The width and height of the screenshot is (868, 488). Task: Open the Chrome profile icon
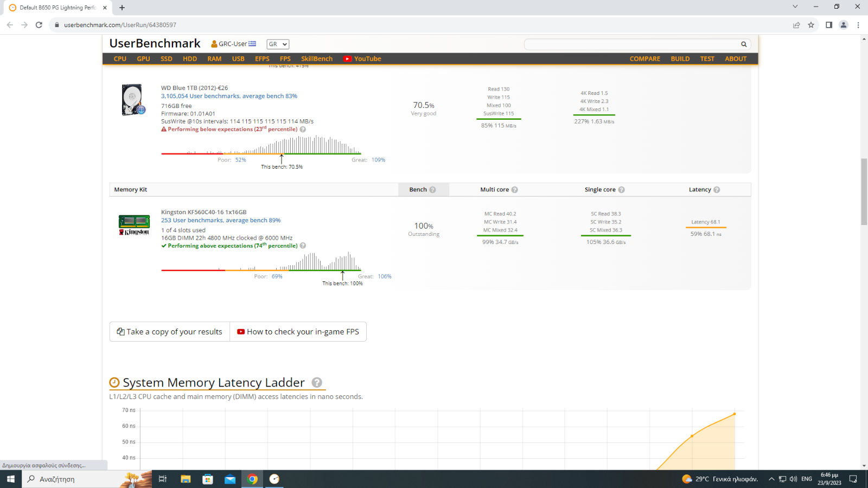tap(844, 25)
